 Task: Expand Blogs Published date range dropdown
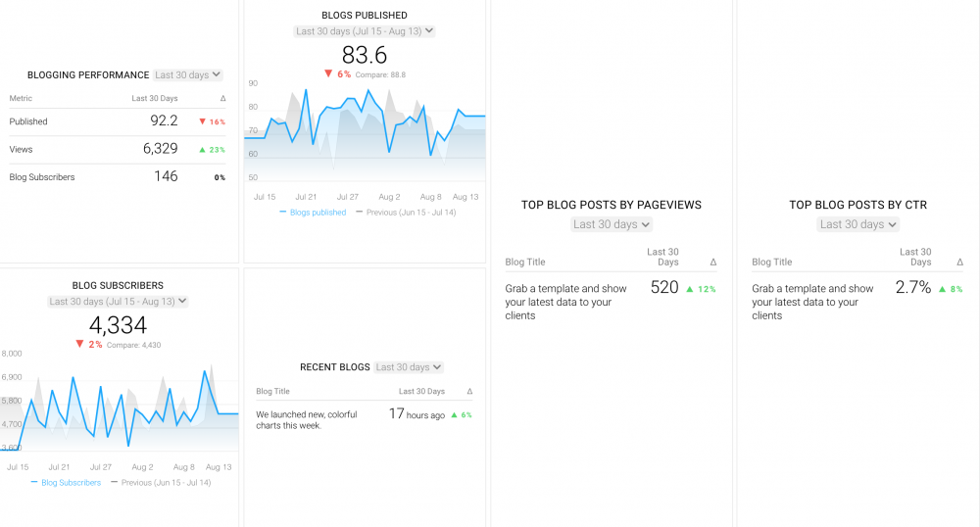(x=365, y=31)
